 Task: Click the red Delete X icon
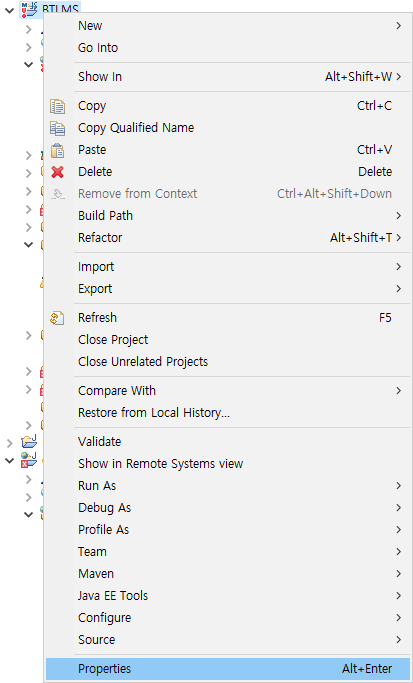pyautogui.click(x=58, y=172)
